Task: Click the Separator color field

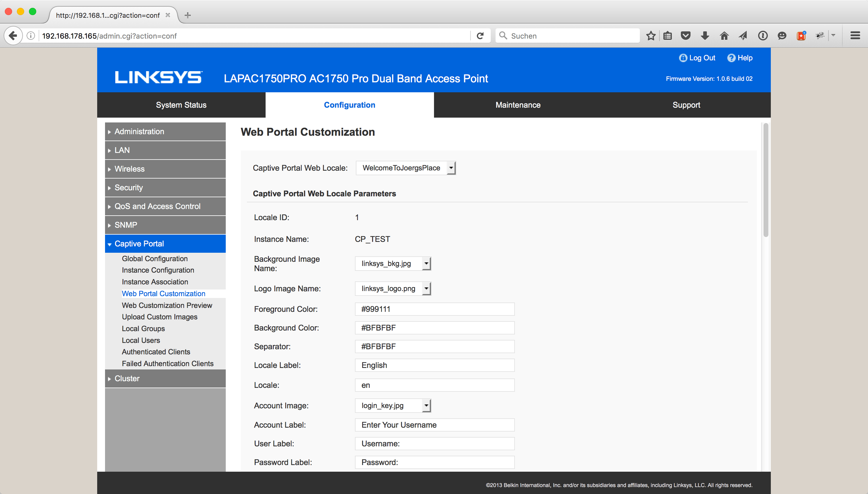Action: (435, 347)
